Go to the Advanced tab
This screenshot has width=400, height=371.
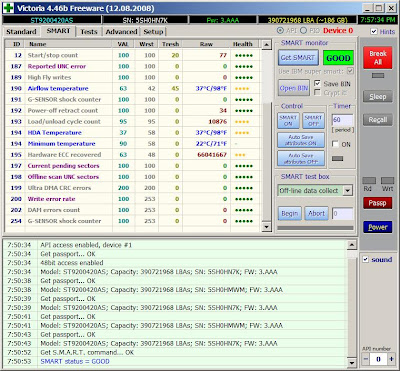coord(121,32)
